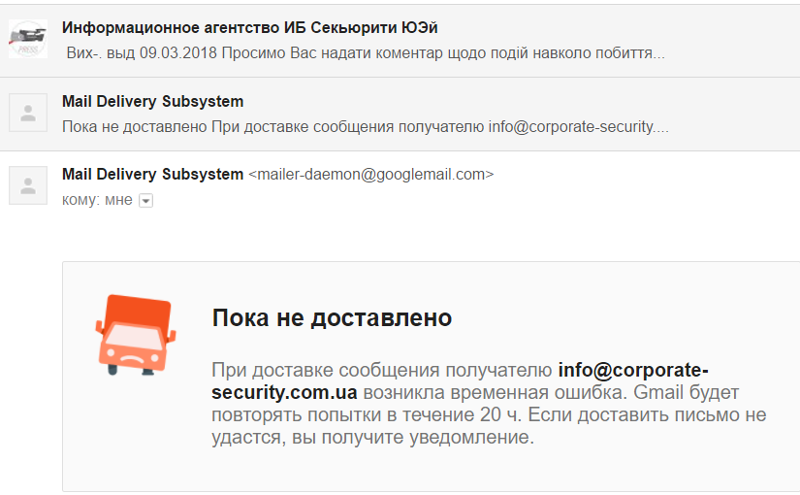
Task: Click the mailer-daemon@googlemail.com sender address
Action: (371, 175)
